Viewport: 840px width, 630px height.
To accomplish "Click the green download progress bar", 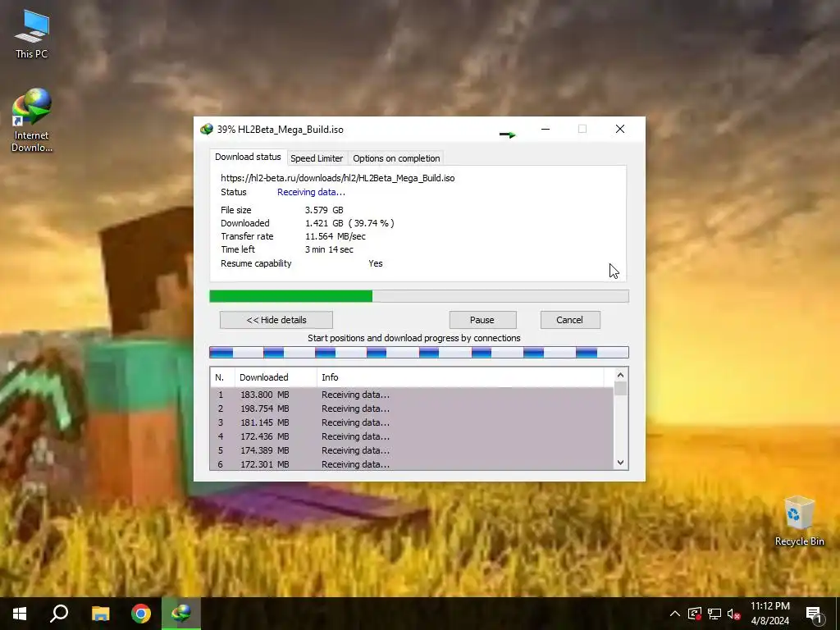I will [419, 296].
